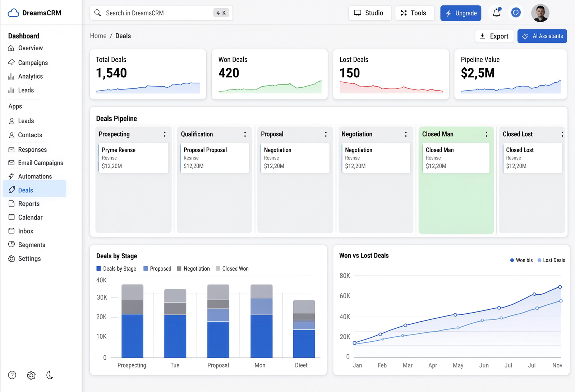This screenshot has width=575, height=392.
Task: Click the Studio monitor icon
Action: [x=358, y=13]
